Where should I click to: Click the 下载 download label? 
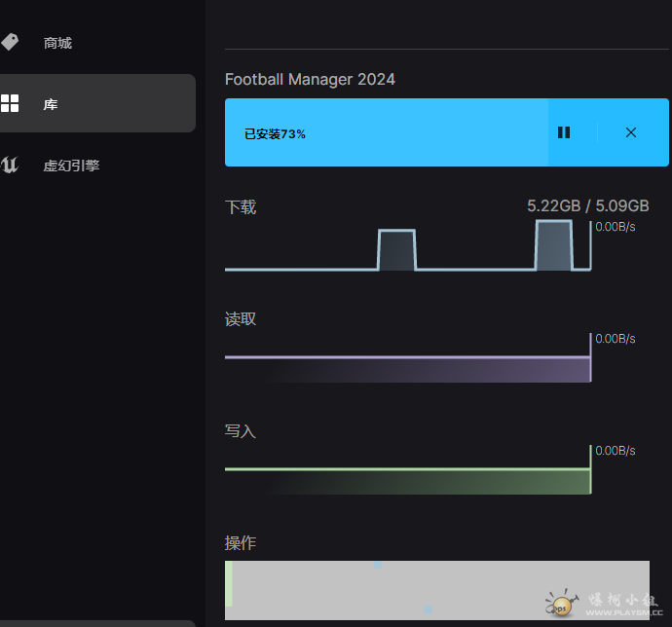[241, 207]
